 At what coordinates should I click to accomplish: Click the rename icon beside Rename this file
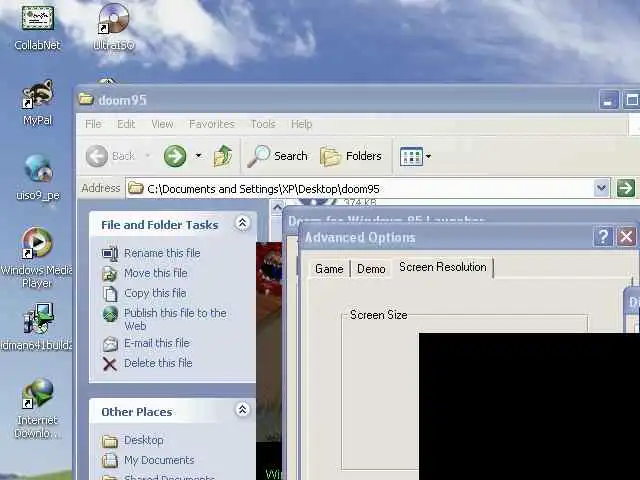[x=110, y=254]
